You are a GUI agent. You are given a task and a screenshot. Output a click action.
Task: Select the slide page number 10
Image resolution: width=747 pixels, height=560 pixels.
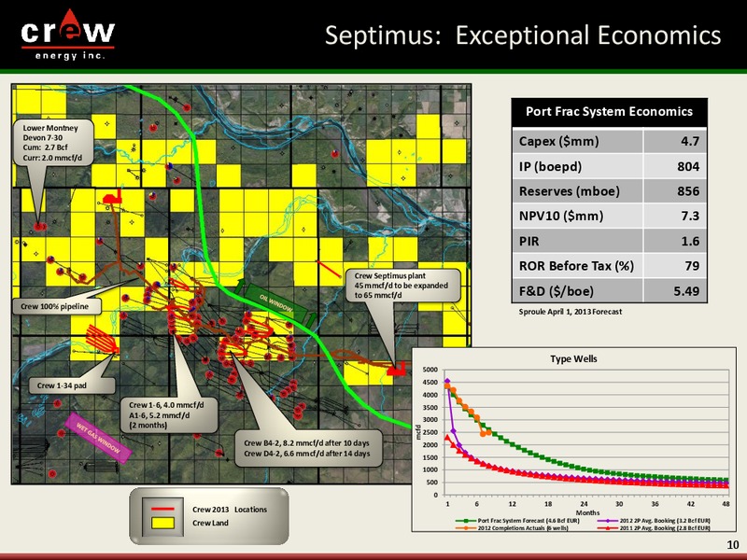[x=733, y=544]
